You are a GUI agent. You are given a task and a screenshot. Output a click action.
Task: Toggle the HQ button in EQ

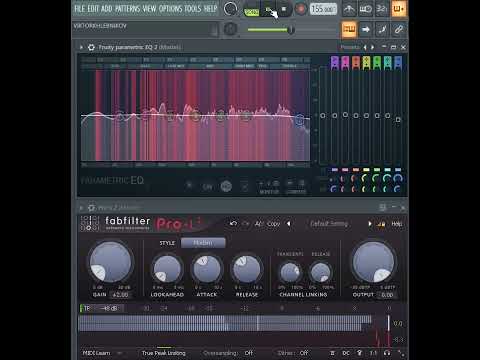pos(226,186)
